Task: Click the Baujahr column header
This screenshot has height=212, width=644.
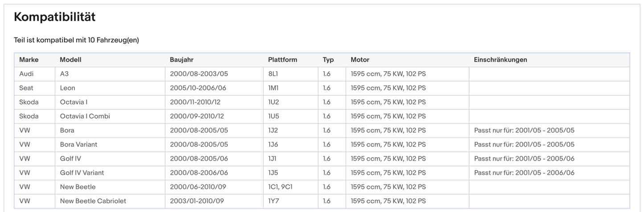Action: click(x=181, y=60)
